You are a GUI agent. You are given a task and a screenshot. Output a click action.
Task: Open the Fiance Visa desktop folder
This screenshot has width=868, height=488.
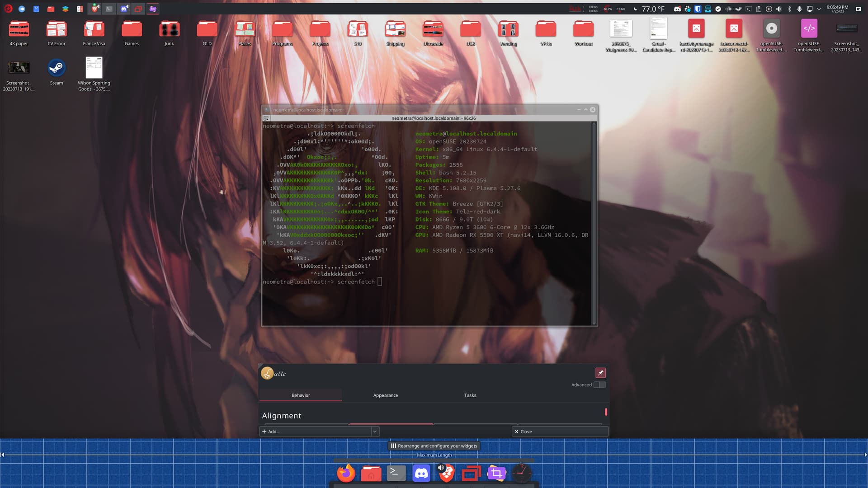(94, 33)
